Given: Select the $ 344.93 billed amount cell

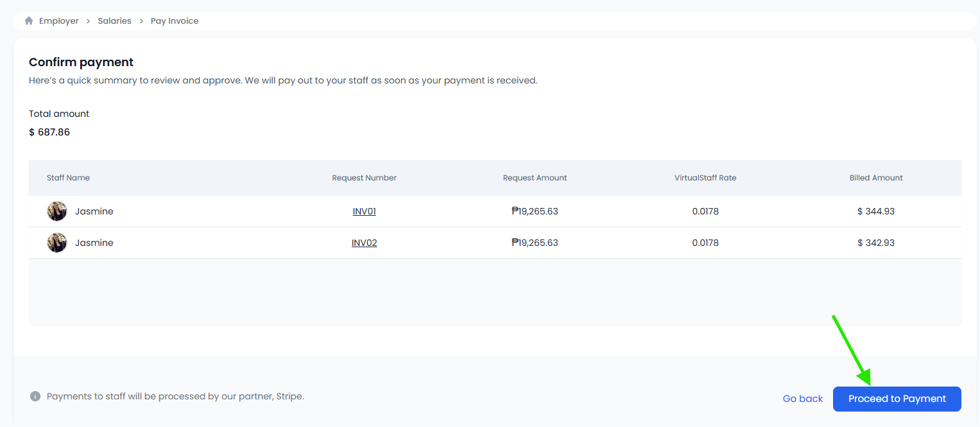Looking at the screenshot, I should point(875,211).
